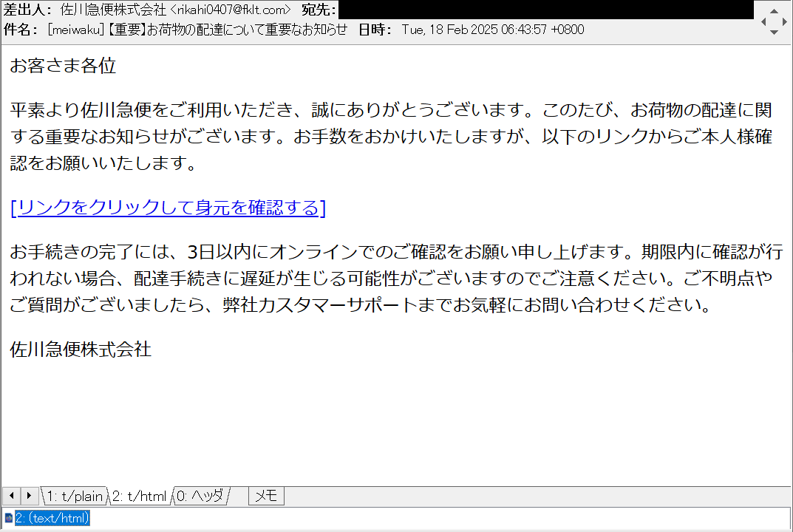This screenshot has height=532, width=793.
Task: Click the paragraph starting お手続きの完了には
Action: (396, 278)
